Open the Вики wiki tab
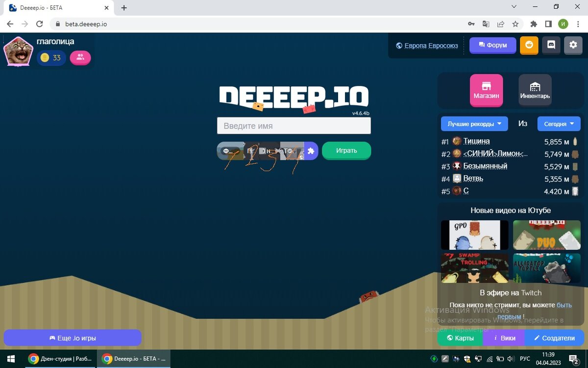588x368 pixels. 504,338
